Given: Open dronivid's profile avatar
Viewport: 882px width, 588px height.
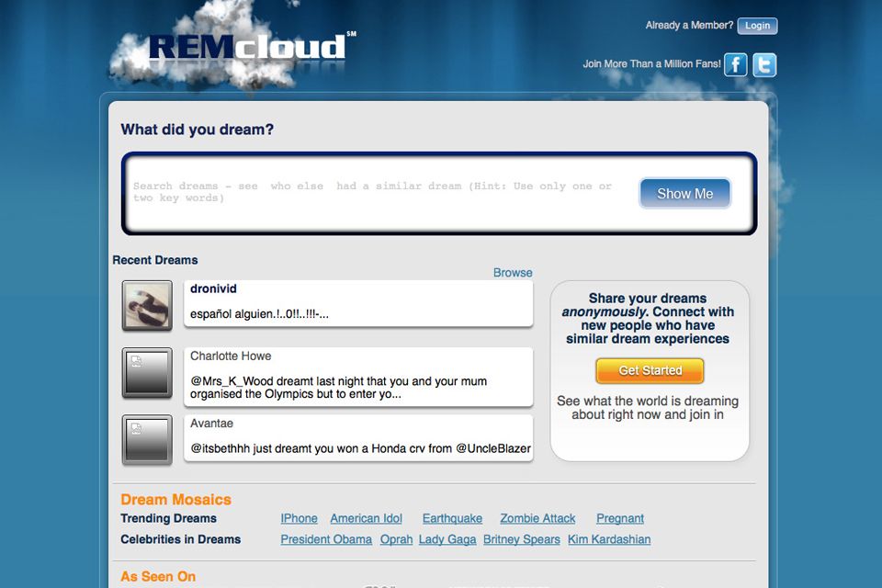Looking at the screenshot, I should [147, 306].
